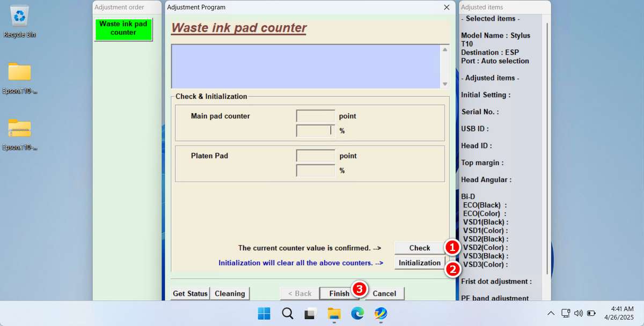Screen dimensions: 644x326
Task: Open the volume tray icon
Action: (579, 313)
